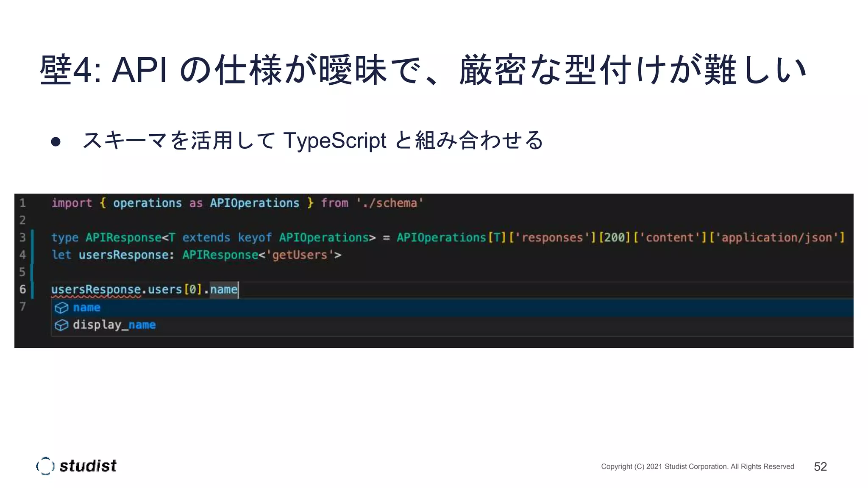
Task: Click the slide title heading
Action: point(423,69)
